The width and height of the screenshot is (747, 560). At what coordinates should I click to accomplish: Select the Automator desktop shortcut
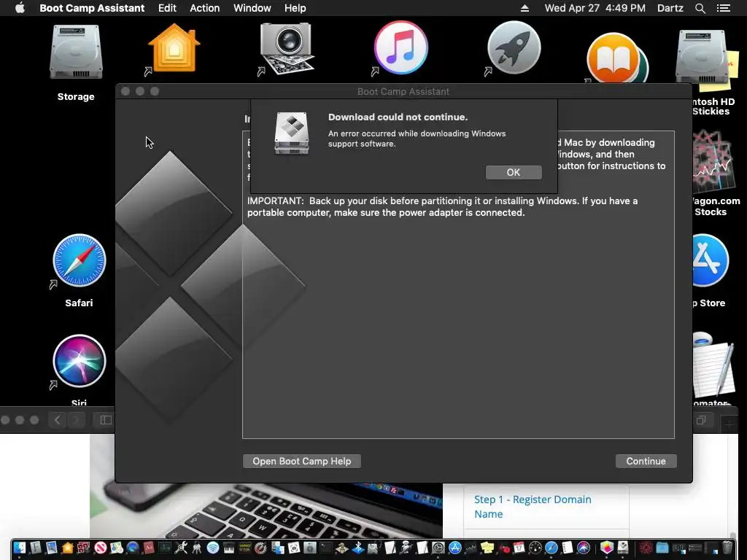(x=713, y=366)
